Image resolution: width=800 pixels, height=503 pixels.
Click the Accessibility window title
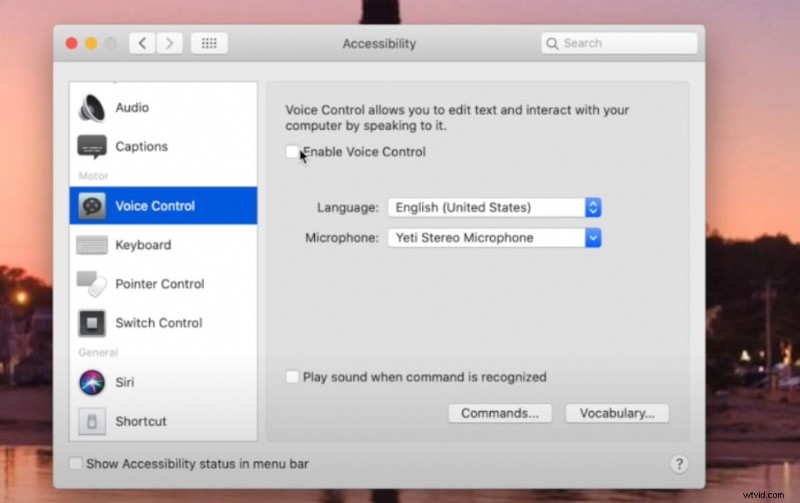point(379,44)
